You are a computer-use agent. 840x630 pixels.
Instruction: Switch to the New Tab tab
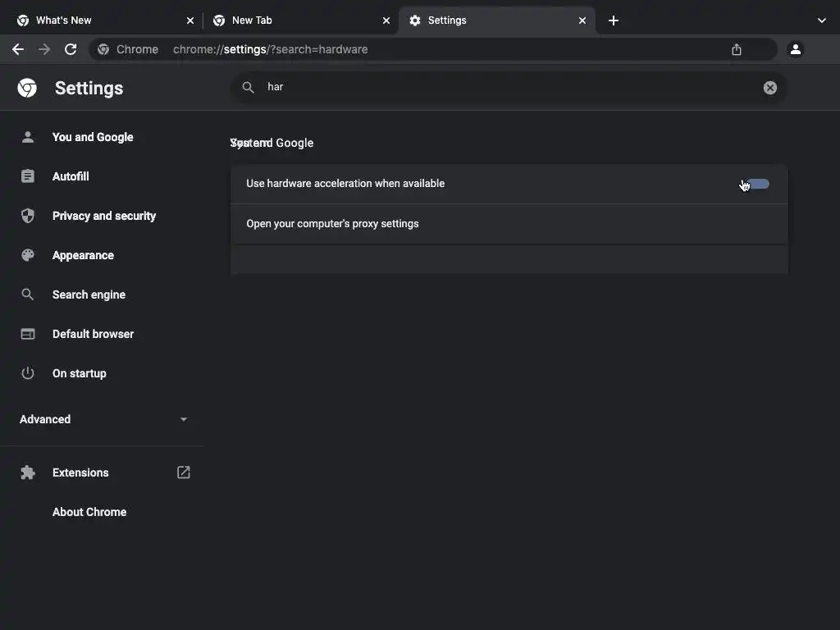click(x=295, y=21)
